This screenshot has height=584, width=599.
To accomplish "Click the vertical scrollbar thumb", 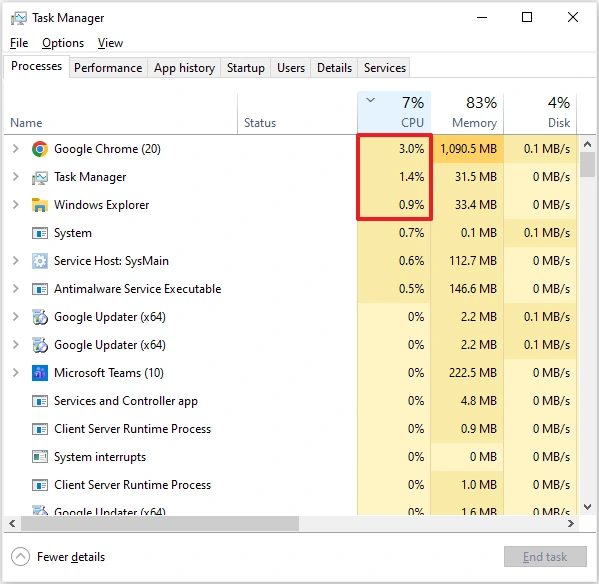I will 588,165.
